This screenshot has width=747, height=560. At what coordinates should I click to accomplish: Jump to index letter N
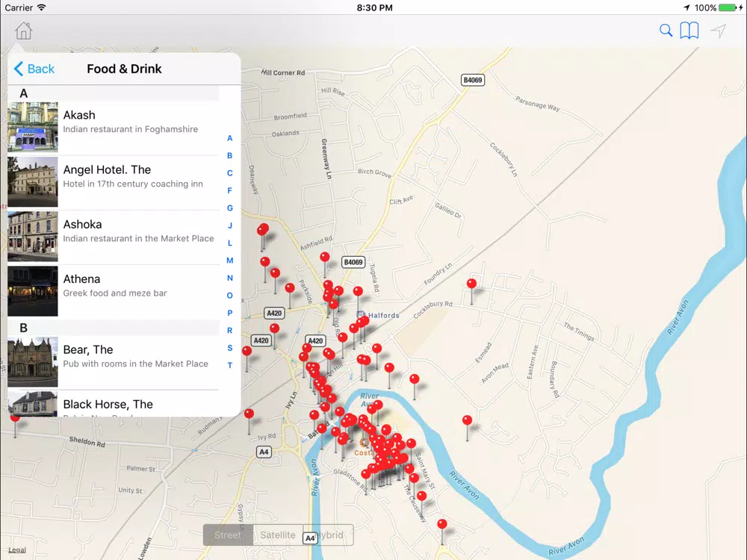pyautogui.click(x=229, y=278)
